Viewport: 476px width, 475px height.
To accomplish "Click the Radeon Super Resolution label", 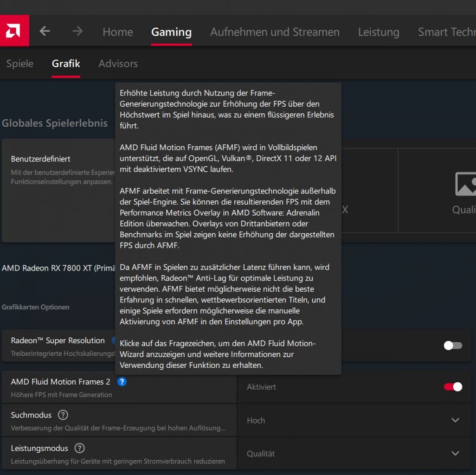I will tap(58, 340).
